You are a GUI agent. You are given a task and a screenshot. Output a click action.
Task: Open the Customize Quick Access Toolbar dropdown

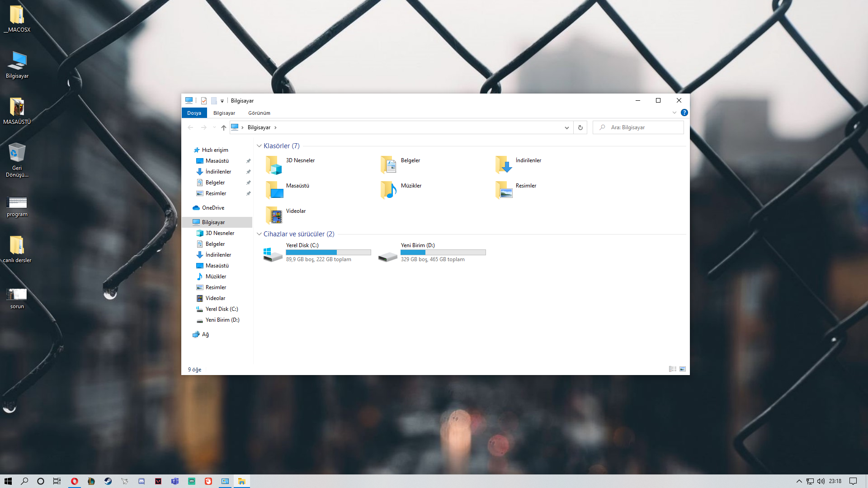coord(222,101)
